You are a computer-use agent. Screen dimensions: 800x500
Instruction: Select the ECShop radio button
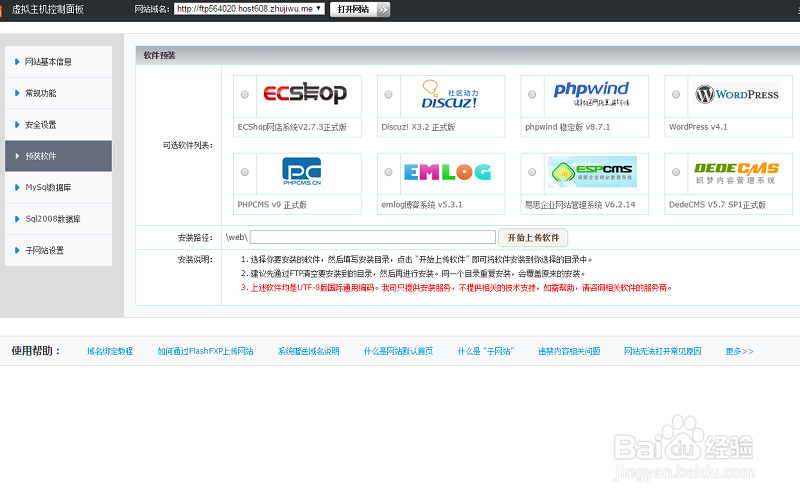(245, 94)
